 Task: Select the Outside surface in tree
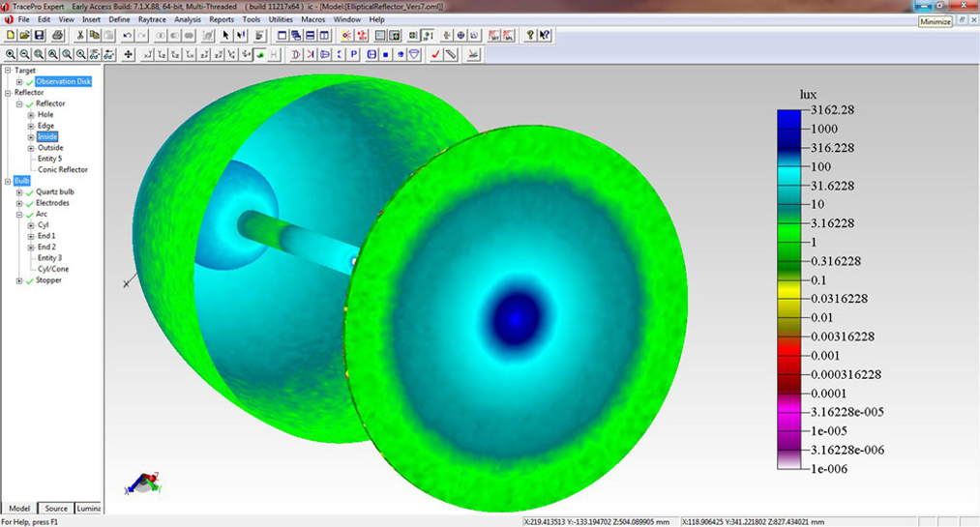(50, 148)
